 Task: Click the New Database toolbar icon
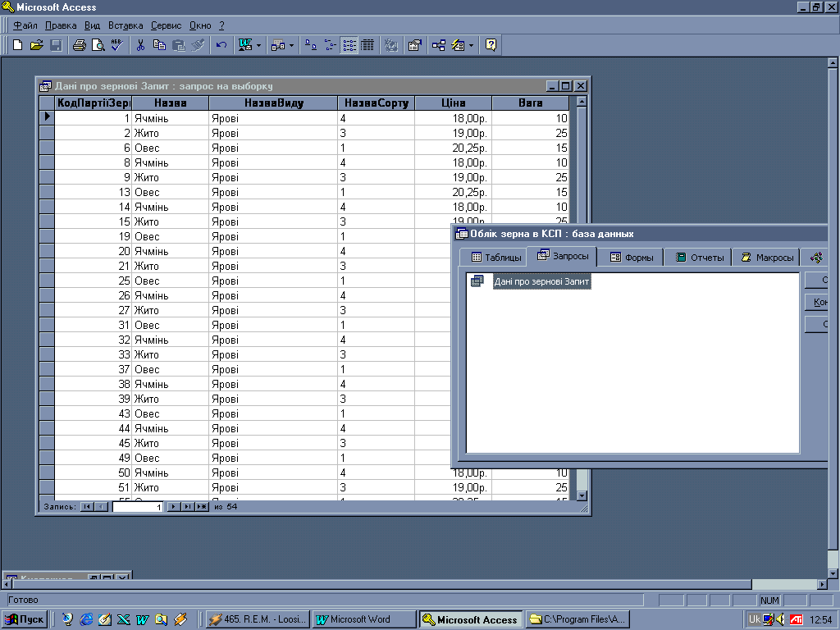pos(17,45)
